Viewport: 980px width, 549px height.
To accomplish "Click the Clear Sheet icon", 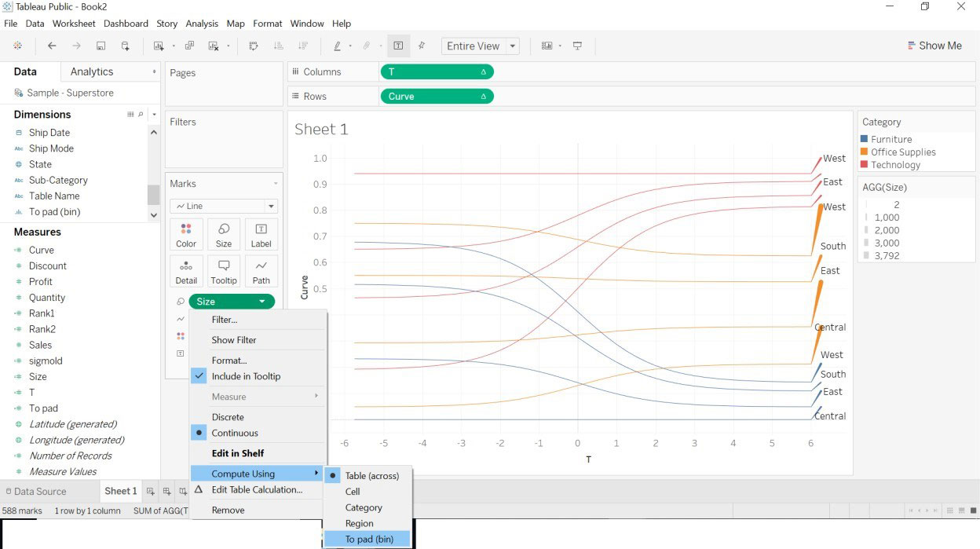I will point(214,46).
